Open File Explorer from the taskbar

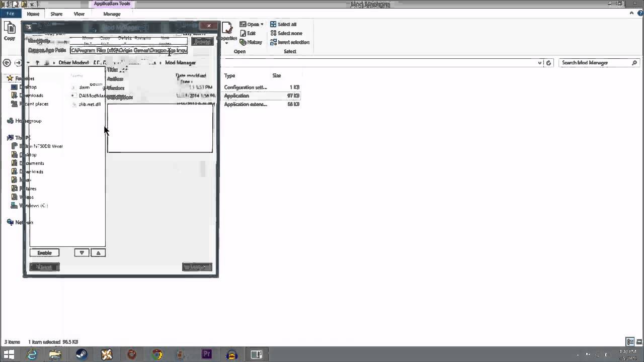click(55, 354)
